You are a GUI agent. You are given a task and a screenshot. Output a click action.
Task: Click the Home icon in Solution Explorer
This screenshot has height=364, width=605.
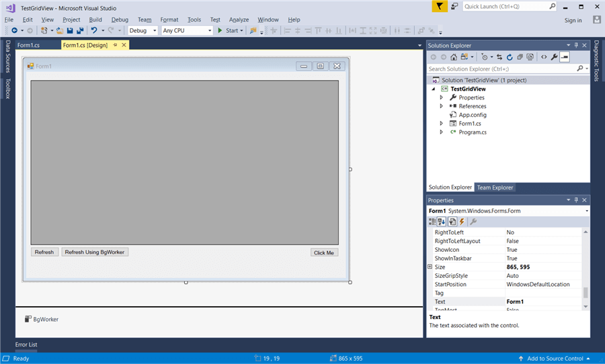[x=454, y=57]
